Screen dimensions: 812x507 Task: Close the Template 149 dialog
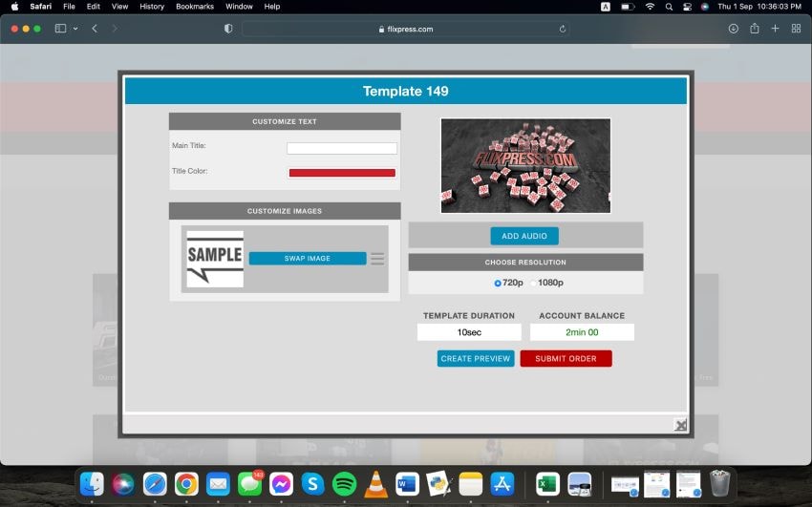pyautogui.click(x=680, y=425)
